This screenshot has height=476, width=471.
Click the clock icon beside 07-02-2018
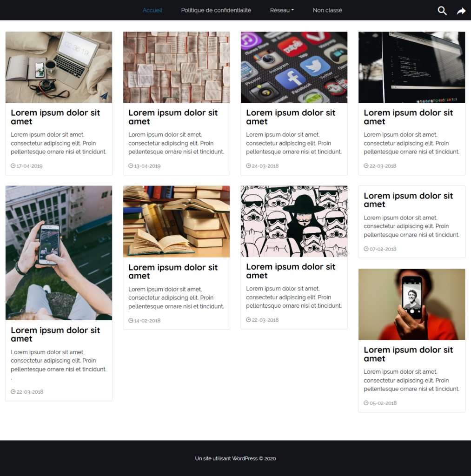pos(366,249)
